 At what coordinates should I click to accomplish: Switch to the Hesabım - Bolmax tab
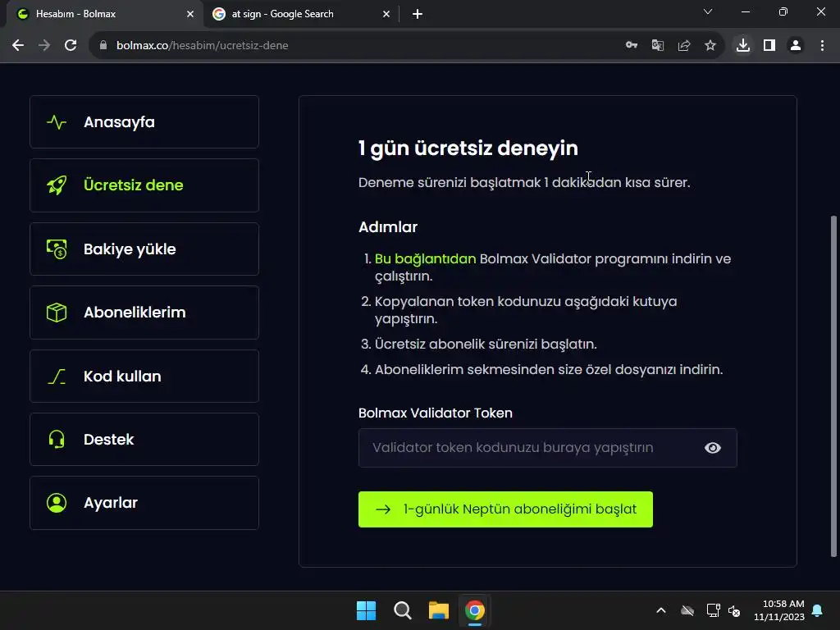coord(104,14)
